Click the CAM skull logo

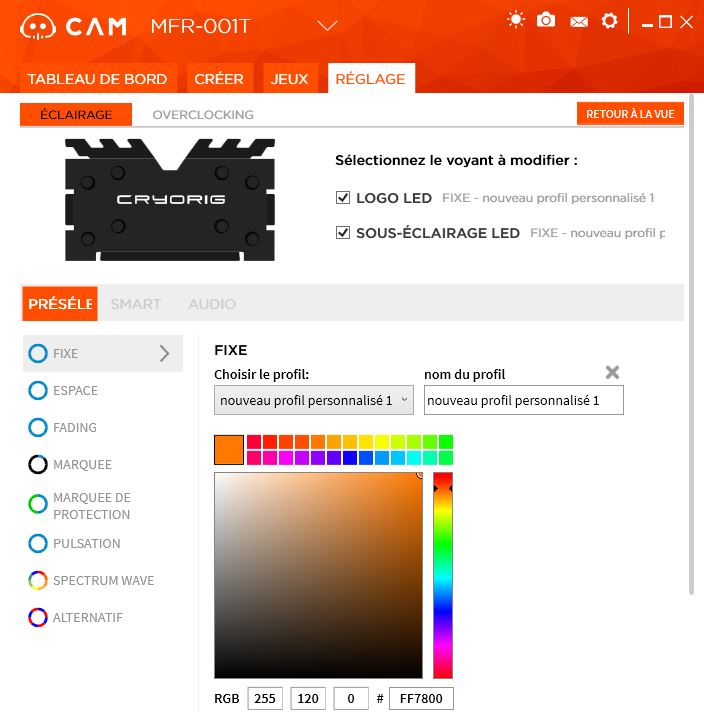(38, 26)
